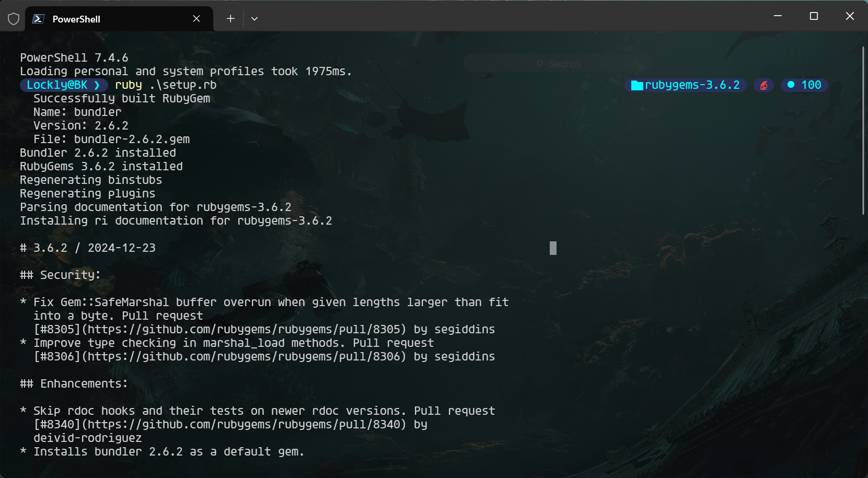Image resolution: width=868 pixels, height=478 pixels.
Task: Click 'Installing ri documentation' line
Action: click(176, 221)
